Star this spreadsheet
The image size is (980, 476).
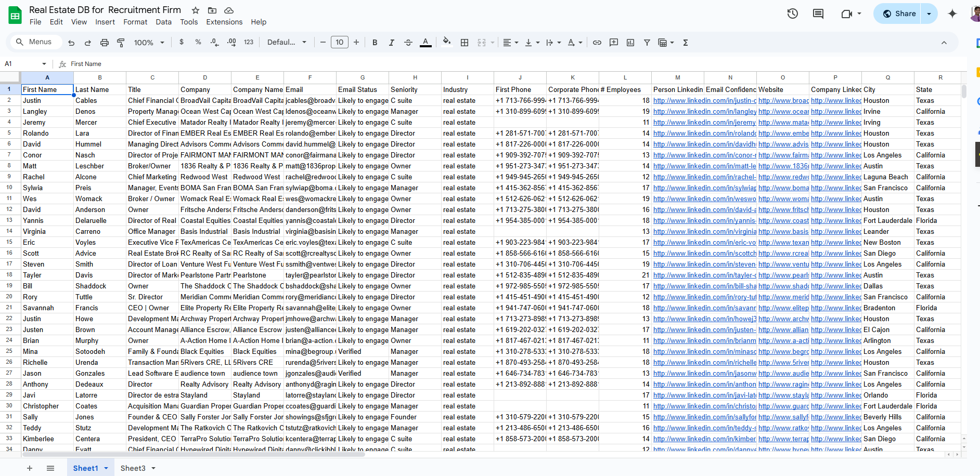coord(196,10)
